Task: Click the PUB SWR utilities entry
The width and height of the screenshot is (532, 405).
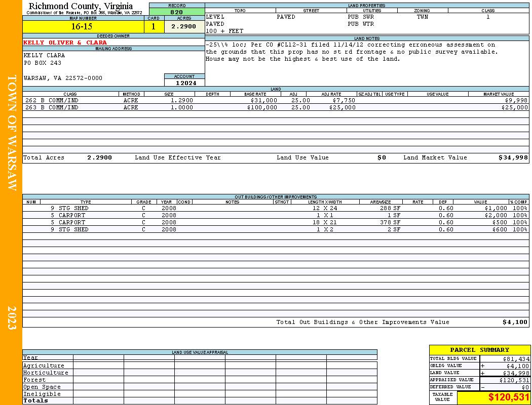Action: tap(361, 17)
